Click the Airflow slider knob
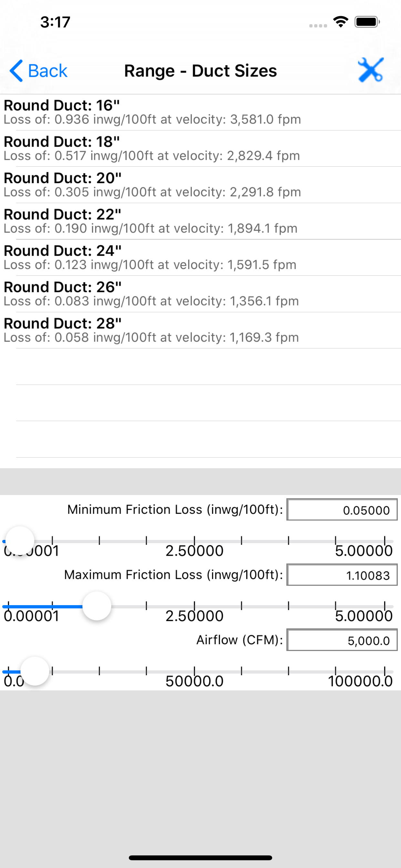 pos(35,671)
